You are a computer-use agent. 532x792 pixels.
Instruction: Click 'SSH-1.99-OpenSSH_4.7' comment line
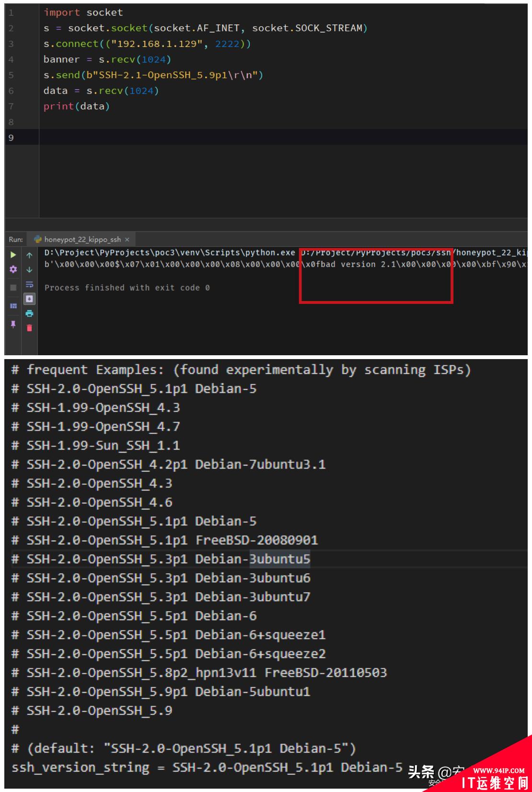(95, 427)
